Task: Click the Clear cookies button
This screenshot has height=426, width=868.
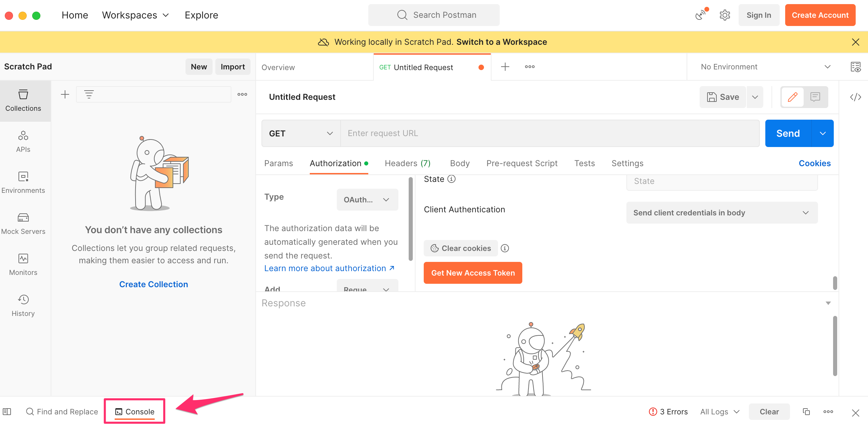Action: pyautogui.click(x=461, y=248)
